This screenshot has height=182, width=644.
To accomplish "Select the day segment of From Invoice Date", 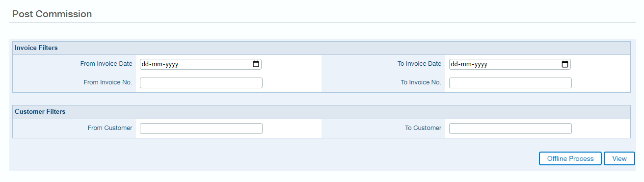I will pyautogui.click(x=146, y=64).
